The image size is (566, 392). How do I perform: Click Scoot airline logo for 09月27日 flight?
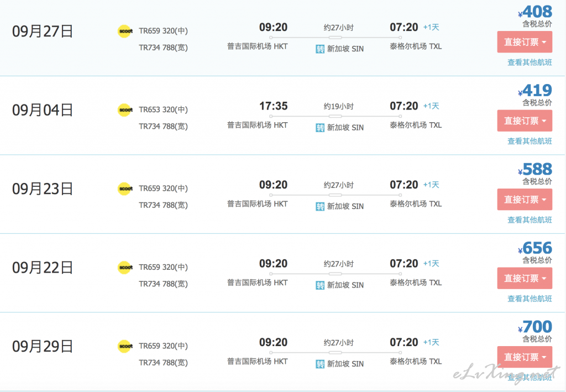[x=125, y=31]
